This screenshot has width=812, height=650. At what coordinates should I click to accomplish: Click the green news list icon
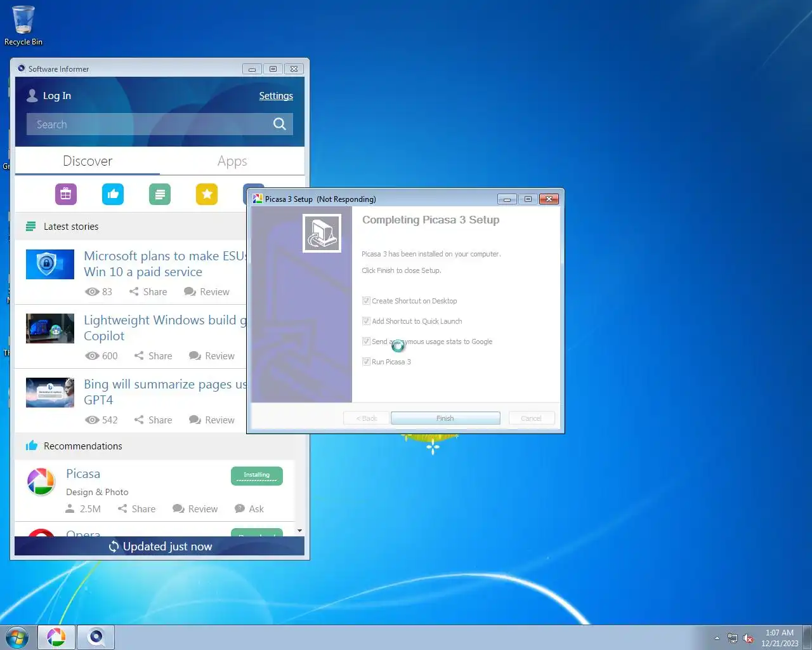click(x=160, y=194)
